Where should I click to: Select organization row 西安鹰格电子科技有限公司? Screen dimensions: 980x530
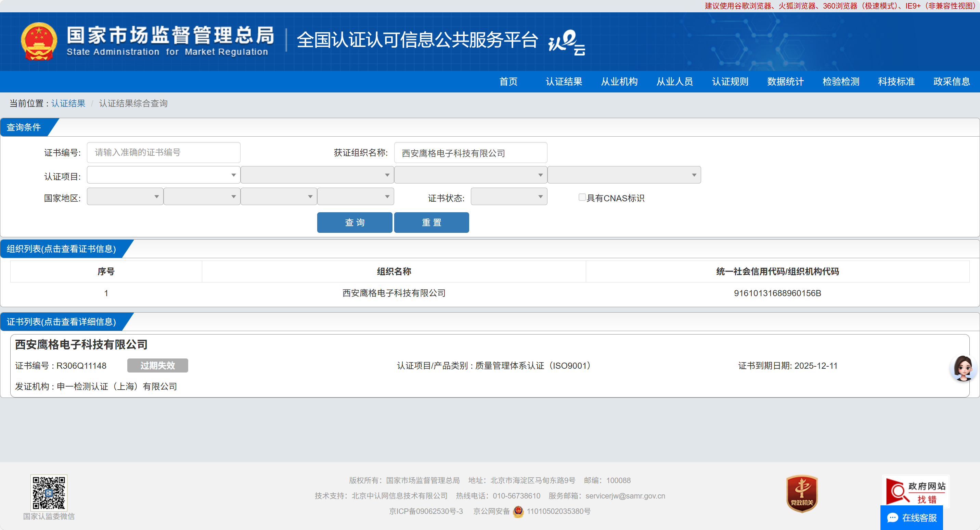[x=394, y=293]
